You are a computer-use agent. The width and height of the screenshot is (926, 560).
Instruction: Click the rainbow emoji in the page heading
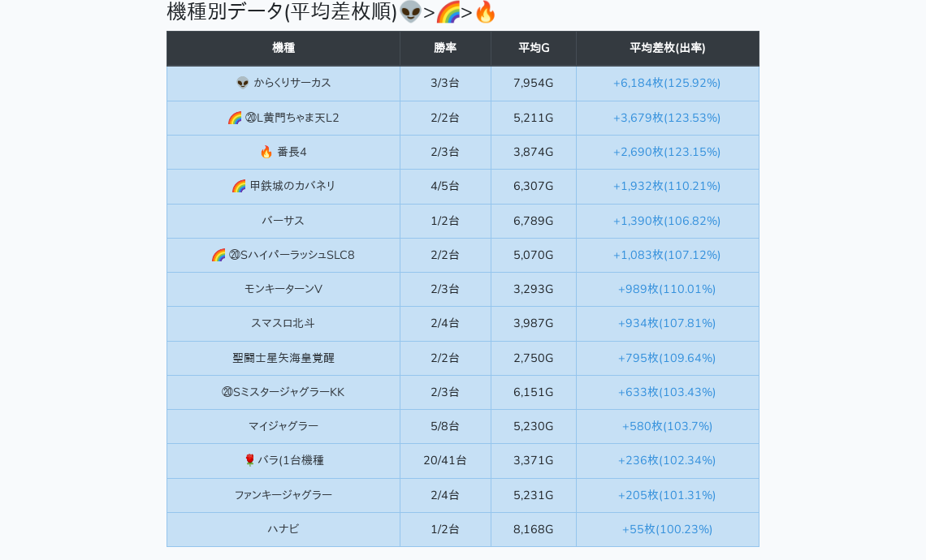pyautogui.click(x=448, y=12)
